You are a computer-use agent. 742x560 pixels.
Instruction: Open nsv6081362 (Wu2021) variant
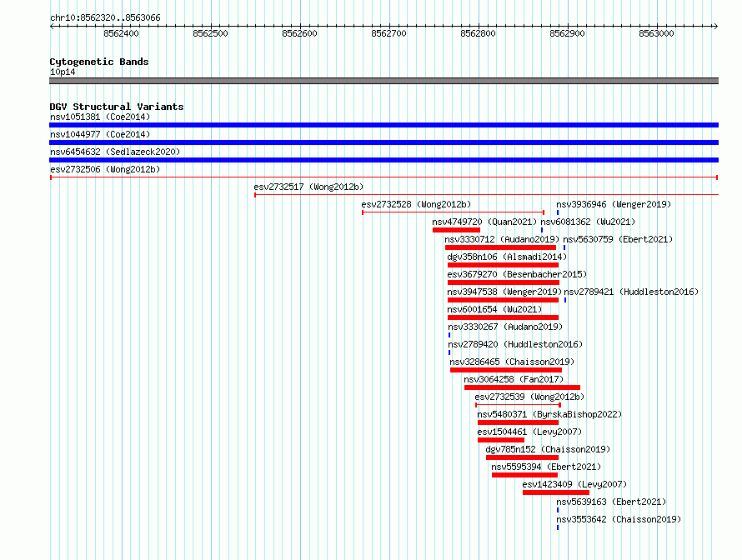click(x=588, y=222)
